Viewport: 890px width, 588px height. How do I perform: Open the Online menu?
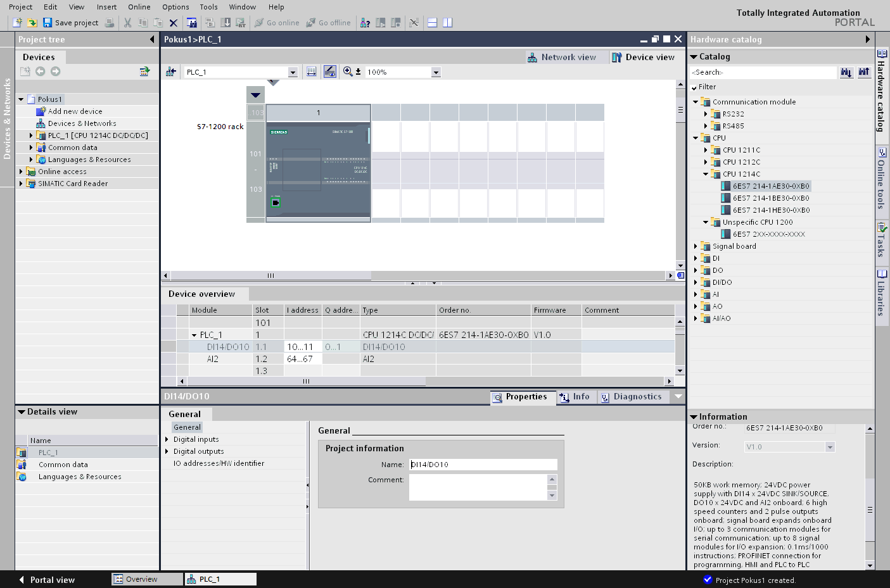click(139, 7)
